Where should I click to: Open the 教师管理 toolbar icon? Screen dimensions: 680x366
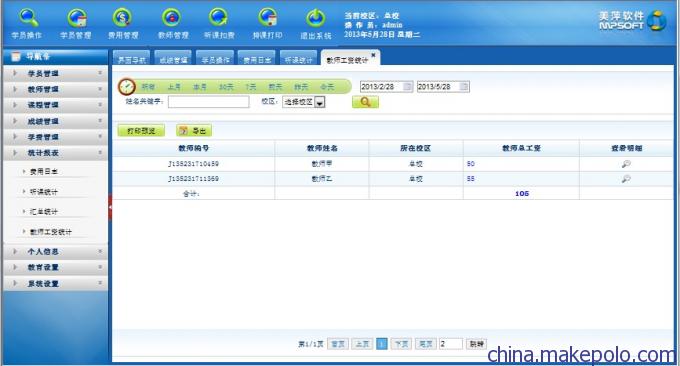172,18
